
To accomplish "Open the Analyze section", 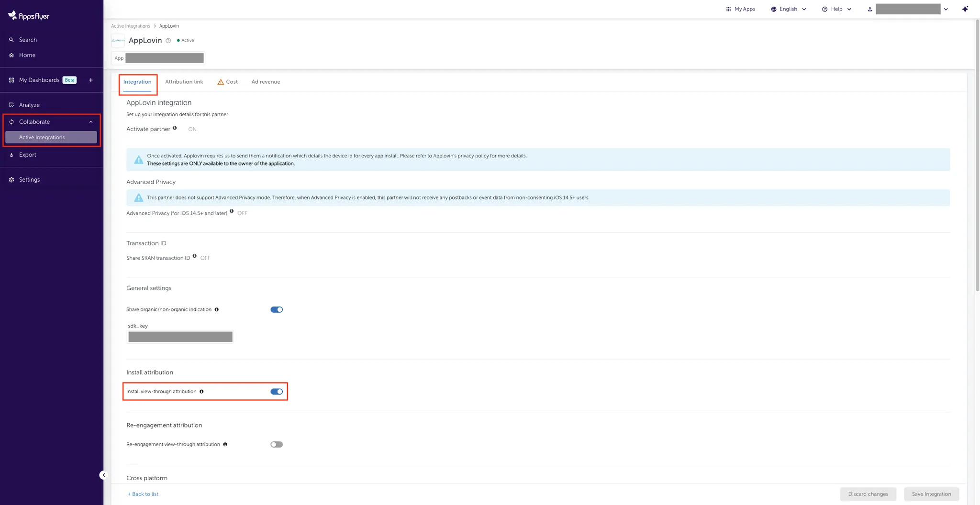I will point(29,105).
